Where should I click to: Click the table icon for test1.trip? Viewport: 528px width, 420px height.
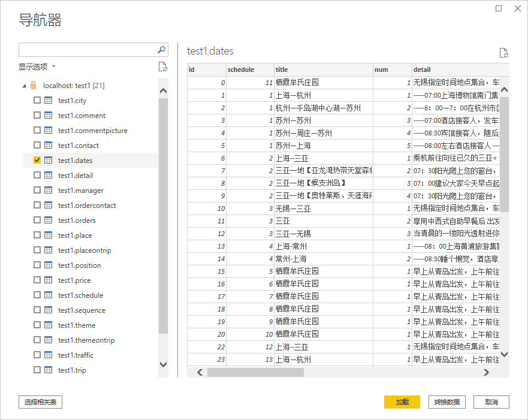coord(49,370)
